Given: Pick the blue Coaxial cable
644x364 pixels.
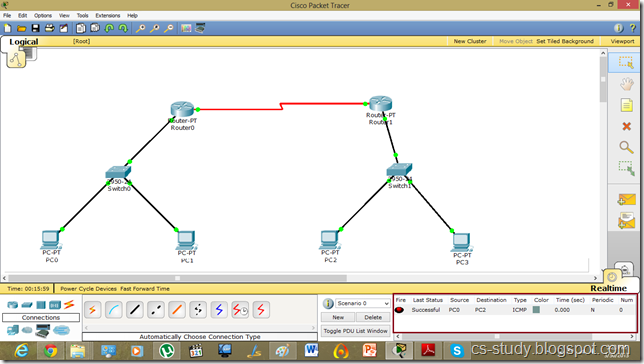Looking at the screenshot, I should 219,310.
